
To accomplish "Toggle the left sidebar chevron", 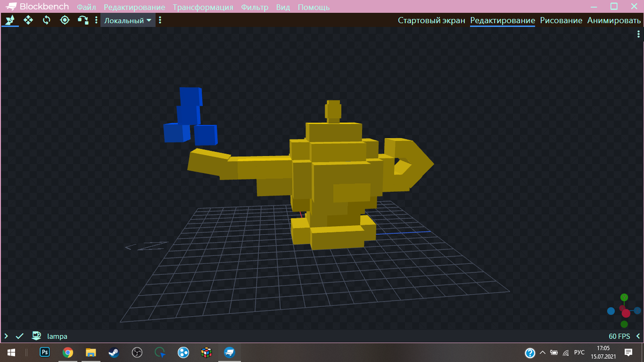I will [x=6, y=336].
